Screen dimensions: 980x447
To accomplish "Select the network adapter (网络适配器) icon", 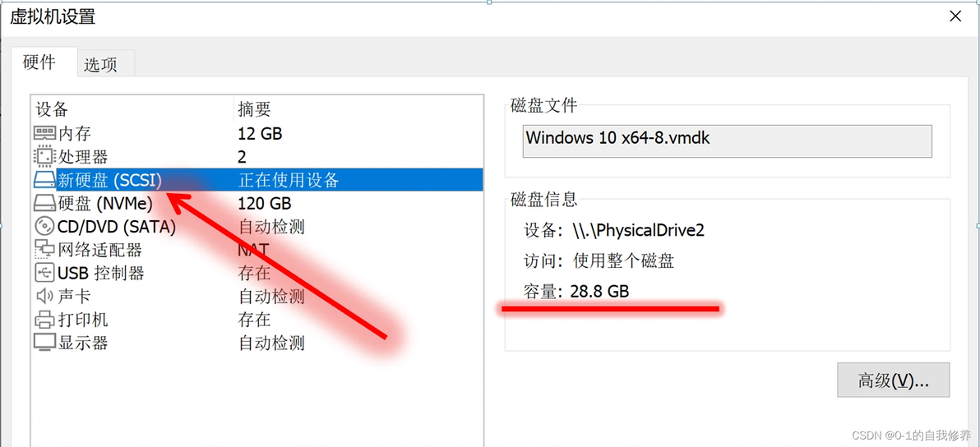I will 44,250.
